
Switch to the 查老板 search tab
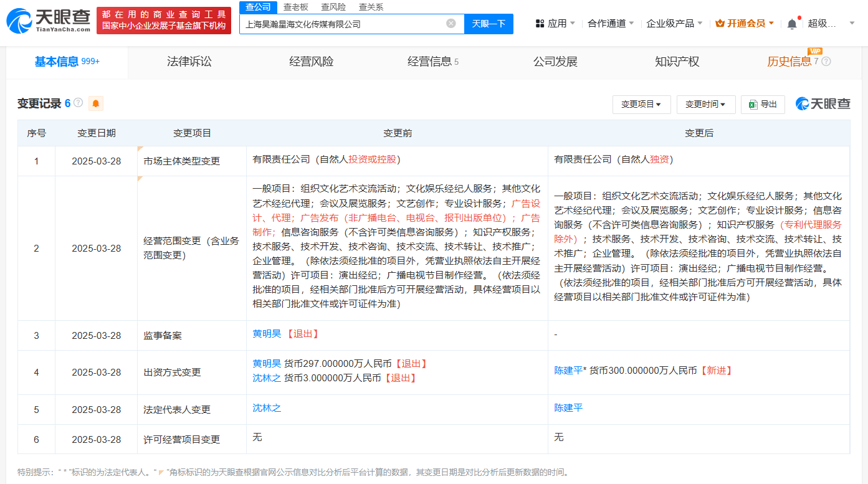coord(295,7)
